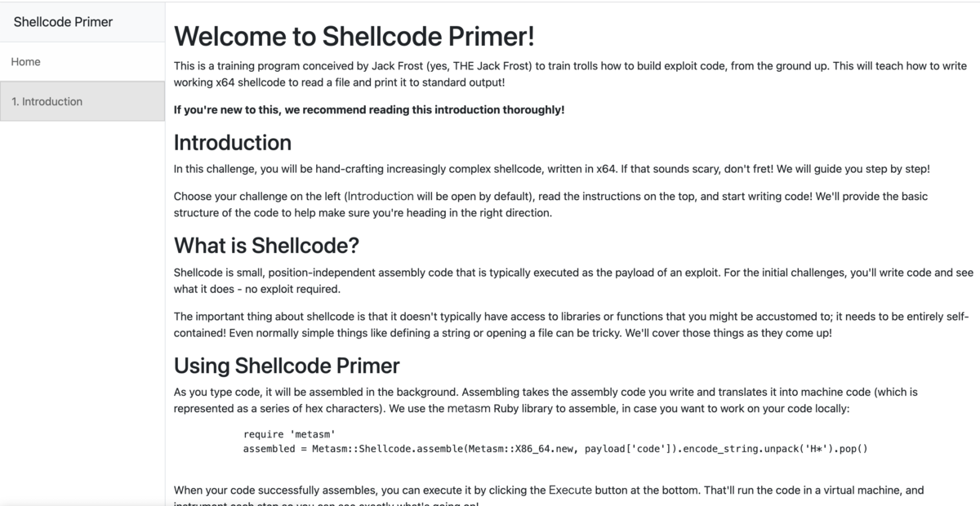The width and height of the screenshot is (980, 506).
Task: Open the Home sidebar item
Action: click(82, 62)
